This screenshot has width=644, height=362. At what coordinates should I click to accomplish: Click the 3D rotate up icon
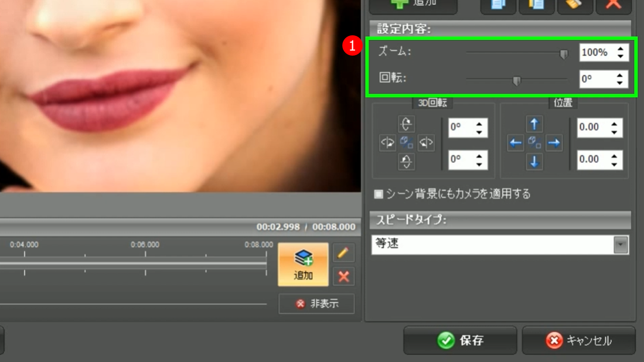point(406,124)
